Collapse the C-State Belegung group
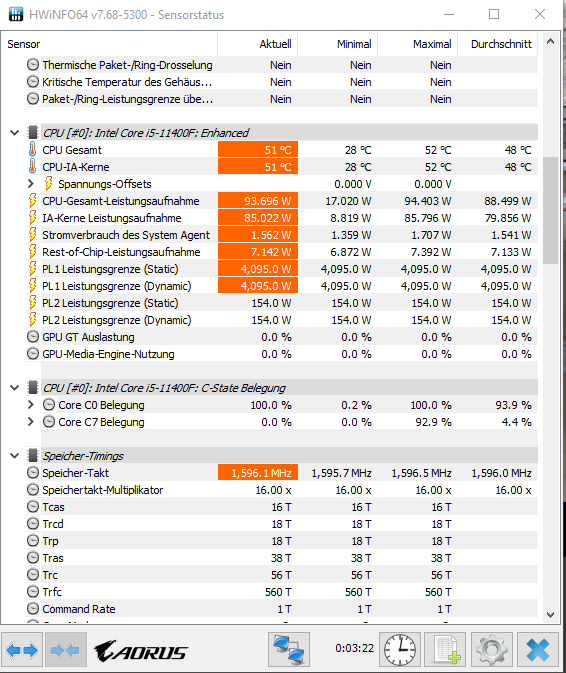566x673 pixels. pos(15,388)
